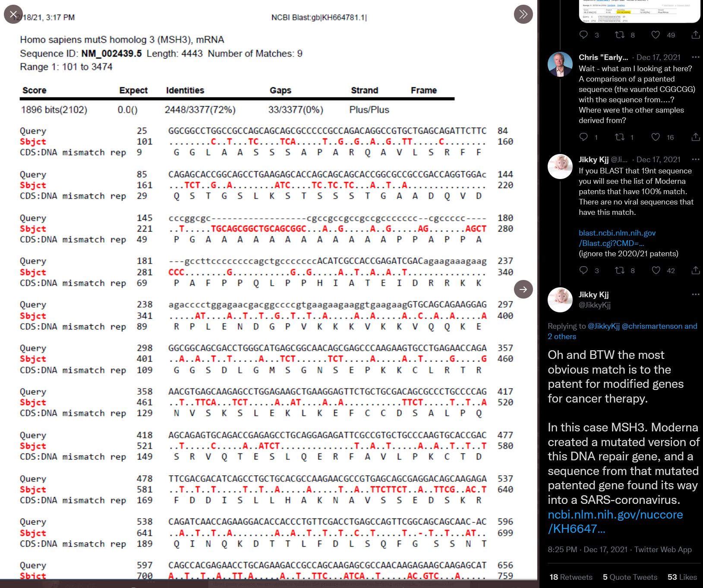Screen dimensions: 703x588
Task: Open the Chris "Early..." display name
Action: 603,57
